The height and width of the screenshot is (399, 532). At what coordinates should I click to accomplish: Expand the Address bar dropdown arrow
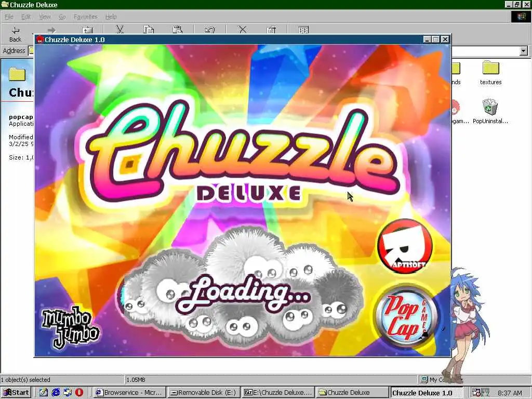[524, 51]
